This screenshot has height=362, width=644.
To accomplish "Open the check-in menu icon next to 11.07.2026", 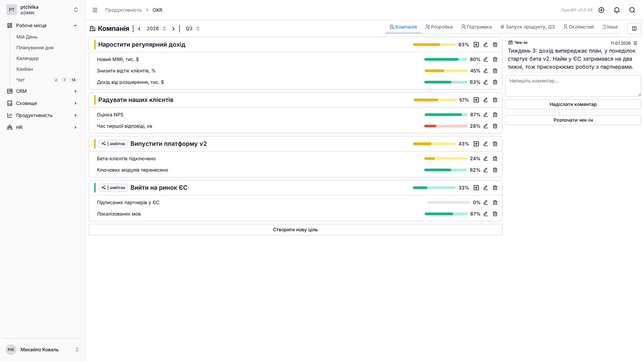I will pos(635,43).
